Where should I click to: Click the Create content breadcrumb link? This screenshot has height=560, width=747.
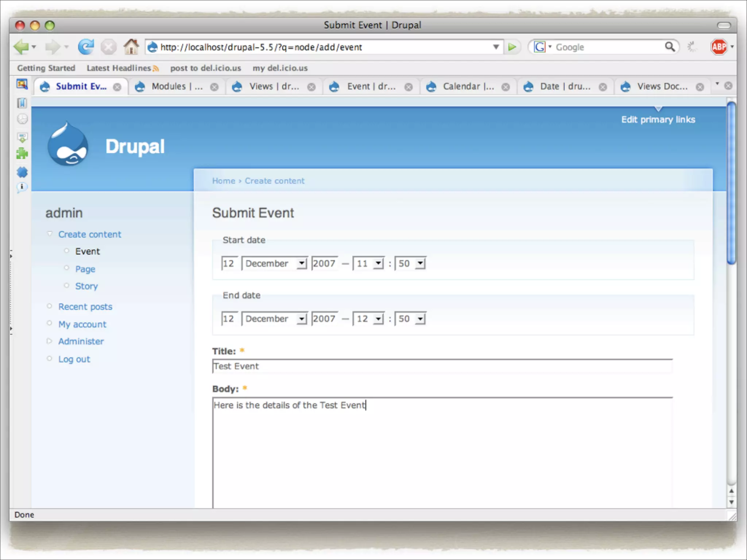(x=274, y=181)
